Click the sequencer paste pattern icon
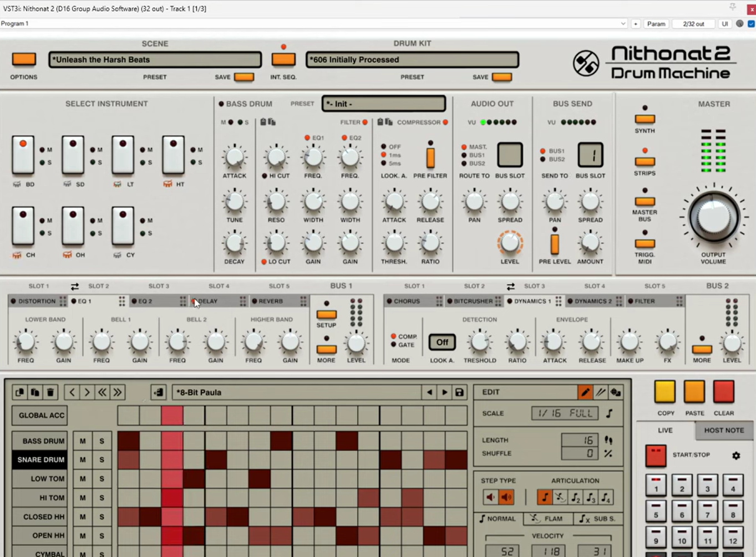756x557 pixels. point(35,392)
